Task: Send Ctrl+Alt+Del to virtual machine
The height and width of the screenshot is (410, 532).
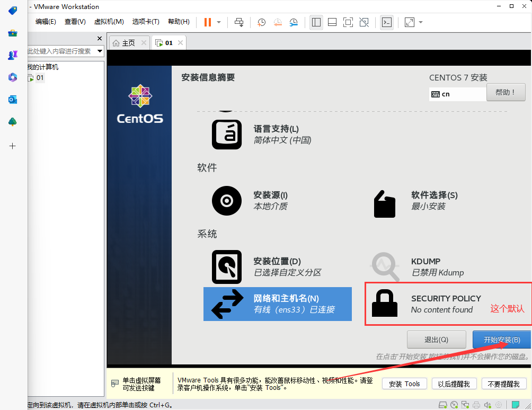Action: coord(239,22)
